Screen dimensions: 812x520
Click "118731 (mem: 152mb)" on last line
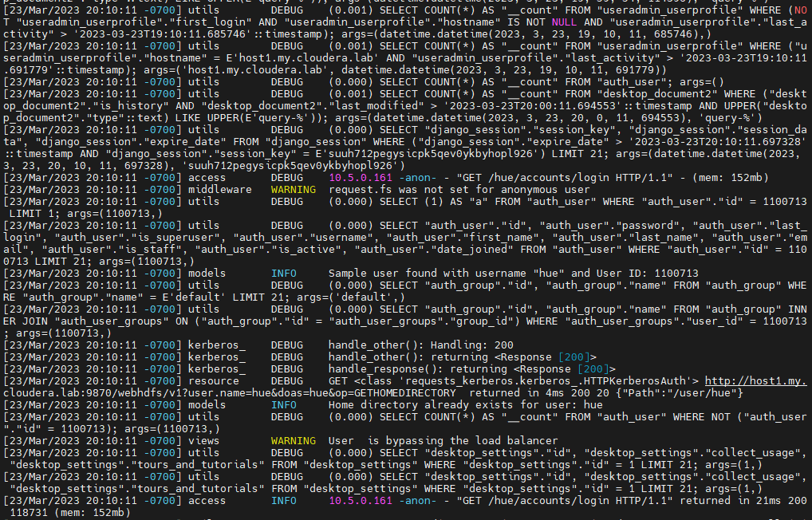70,513
